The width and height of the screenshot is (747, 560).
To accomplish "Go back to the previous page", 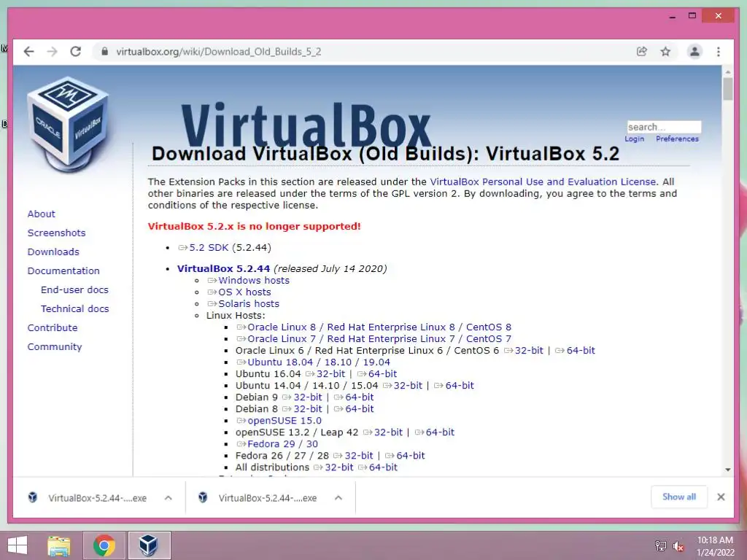I will 29,52.
